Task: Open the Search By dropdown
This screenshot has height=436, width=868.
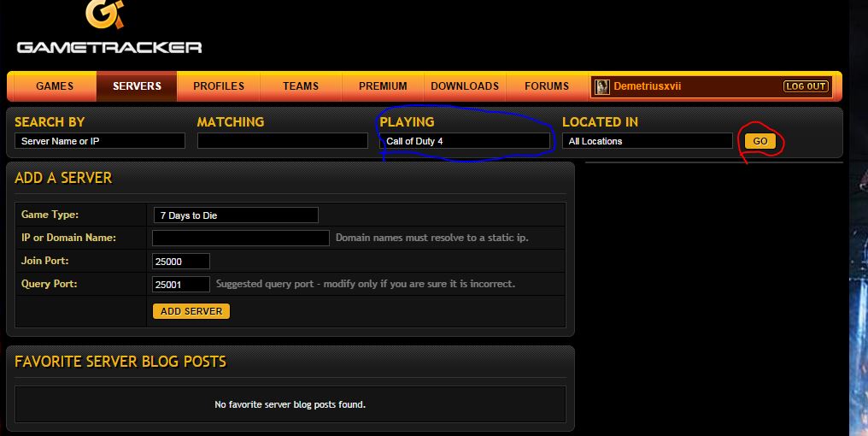Action: (100, 141)
